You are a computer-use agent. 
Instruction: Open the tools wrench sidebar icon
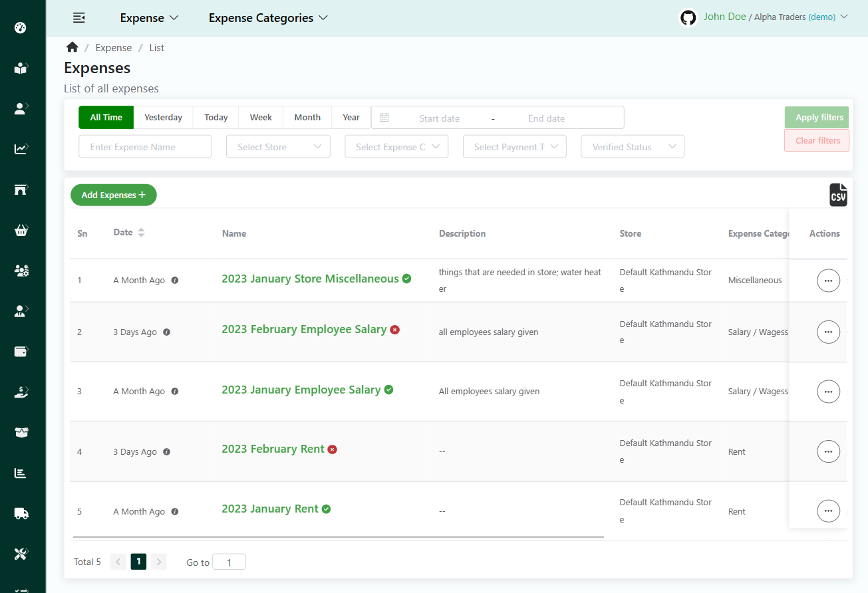[x=21, y=554]
